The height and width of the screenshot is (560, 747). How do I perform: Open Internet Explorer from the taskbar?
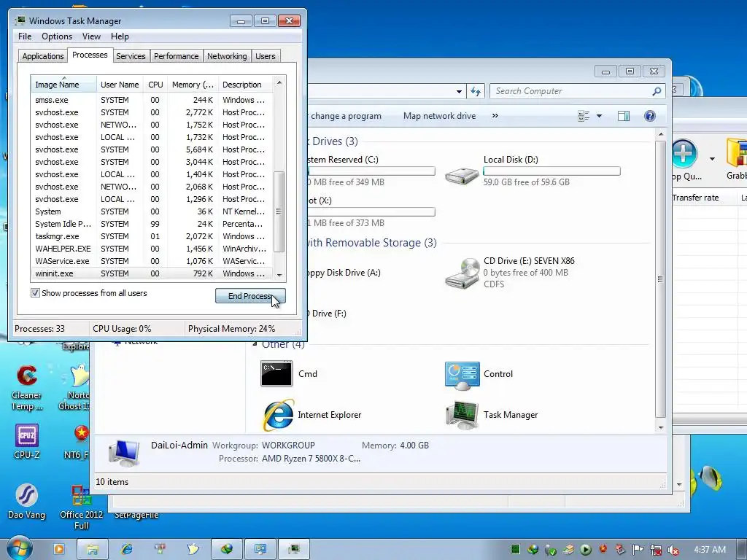[x=127, y=549]
